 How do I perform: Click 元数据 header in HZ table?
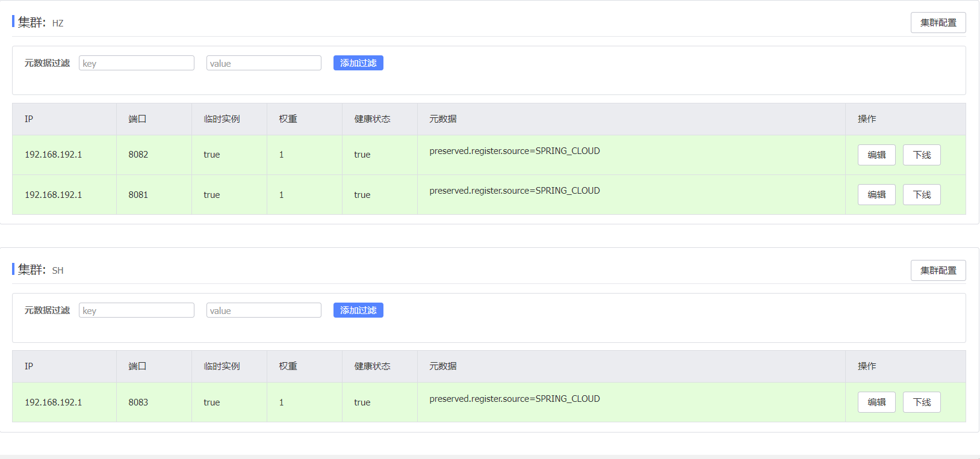443,119
